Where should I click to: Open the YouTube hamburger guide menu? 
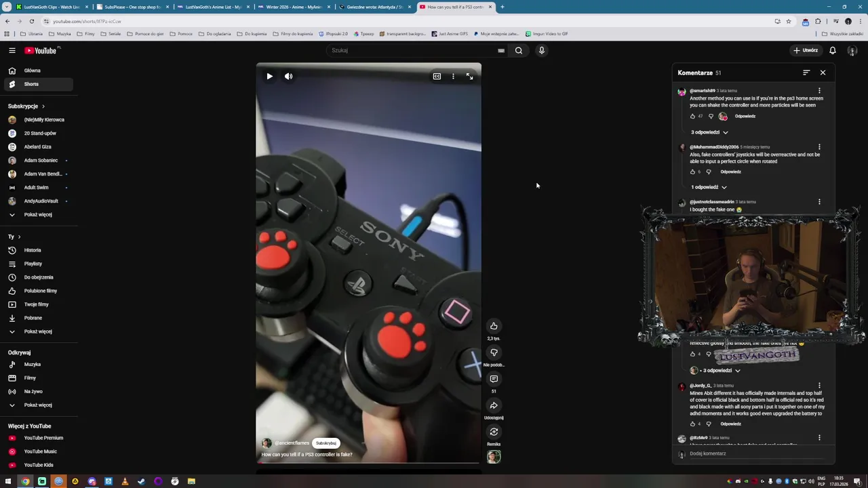tap(12, 50)
